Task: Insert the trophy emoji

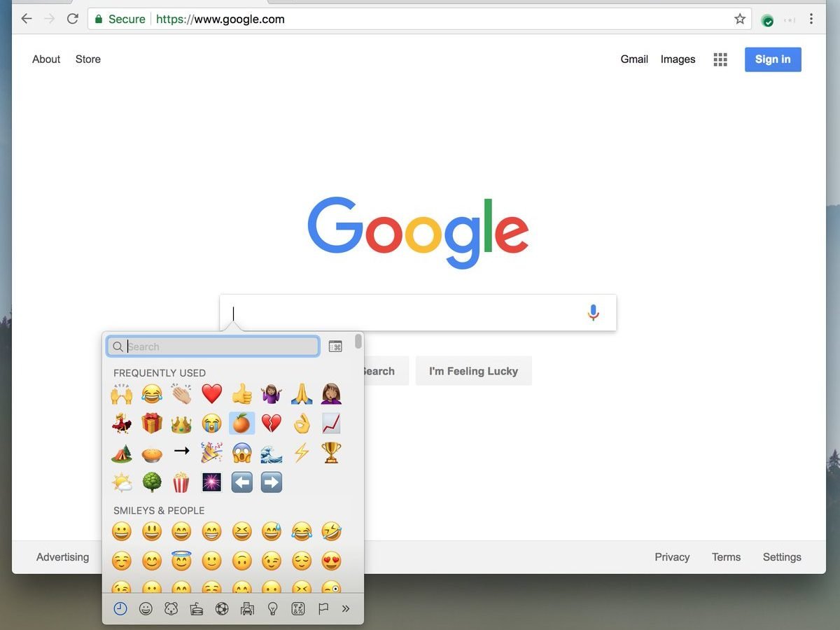Action: tap(331, 453)
